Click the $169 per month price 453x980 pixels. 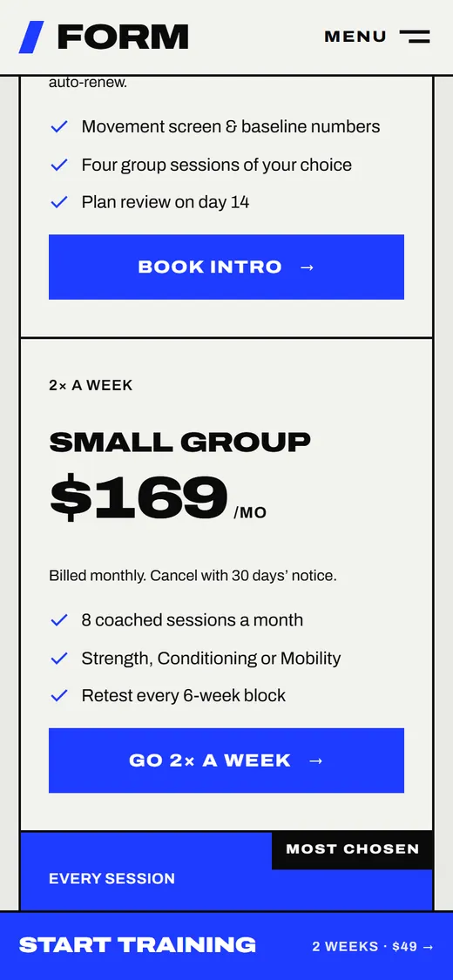click(158, 498)
